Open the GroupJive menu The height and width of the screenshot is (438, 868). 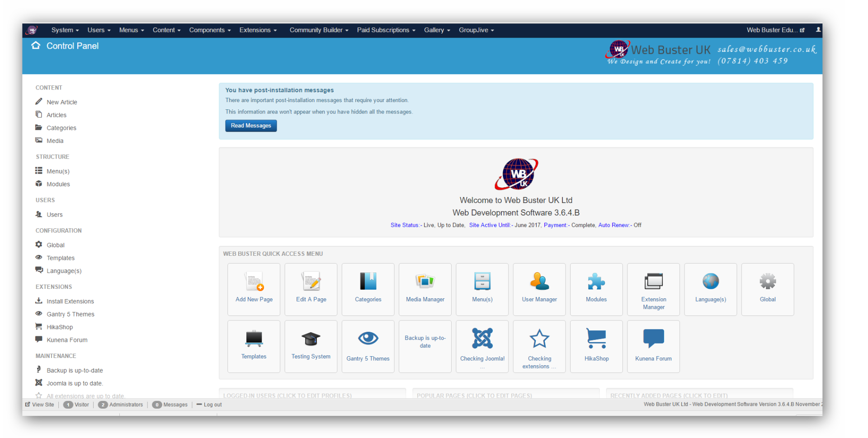point(476,30)
